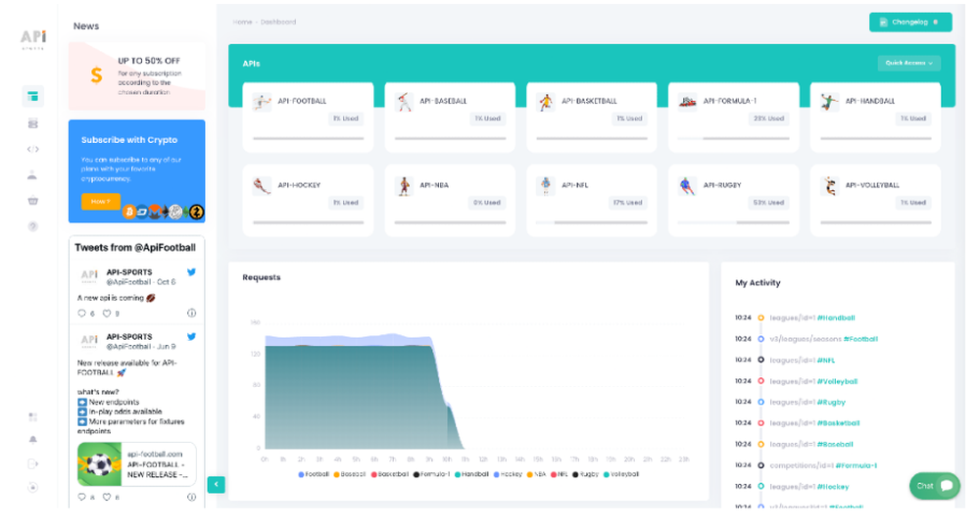Click the API-HANDBALL player icon
This screenshot has width=980, height=532.
click(829, 102)
